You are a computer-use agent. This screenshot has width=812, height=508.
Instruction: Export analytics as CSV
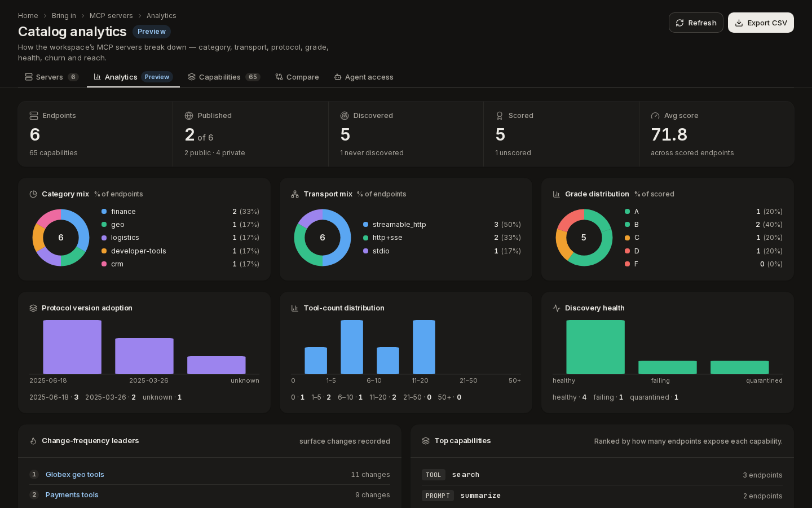(761, 23)
